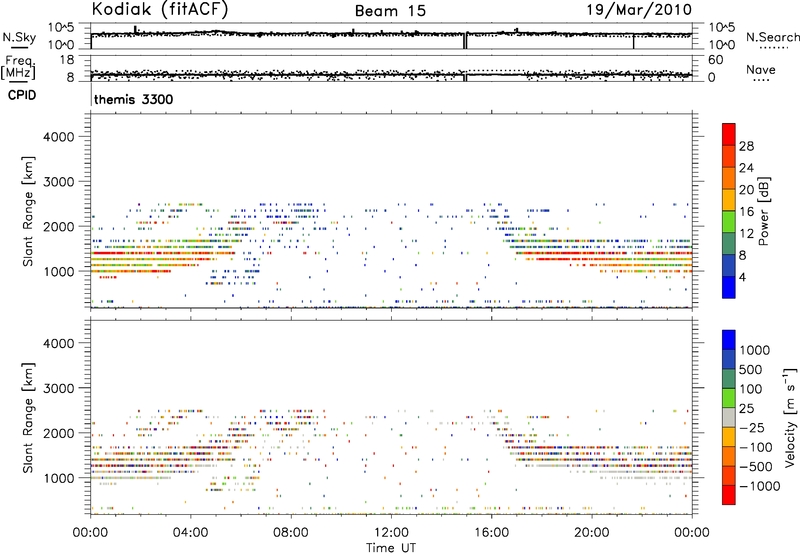Click the '1000' tick on the velocity colorbar

[754, 350]
